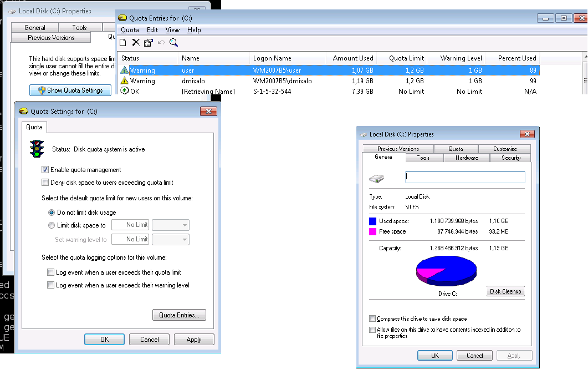Sort by the Amount Used column header
588x369 pixels.
(352, 58)
